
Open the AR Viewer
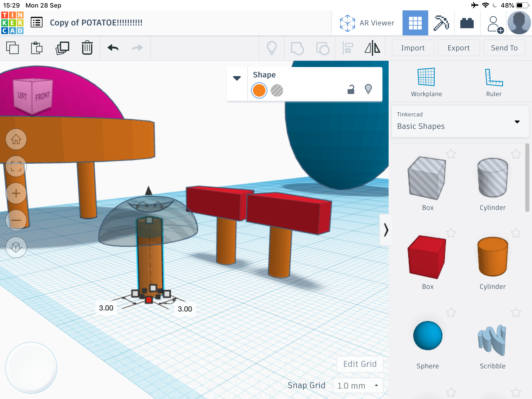(367, 23)
